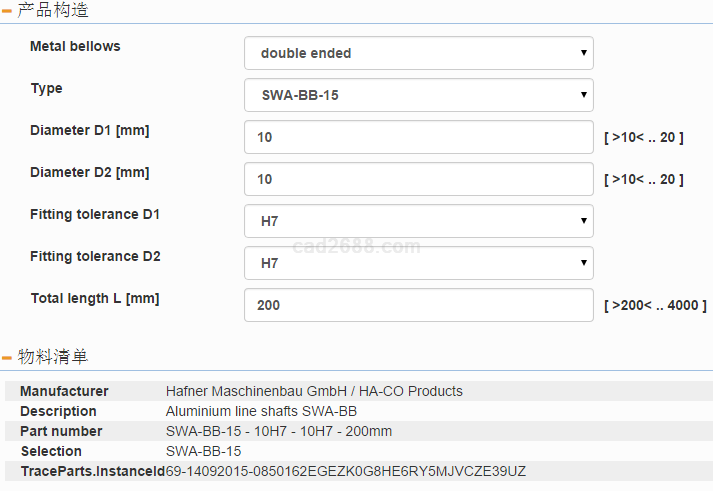Focus the Diameter D2 input field
The height and width of the screenshot is (491, 713).
click(418, 179)
